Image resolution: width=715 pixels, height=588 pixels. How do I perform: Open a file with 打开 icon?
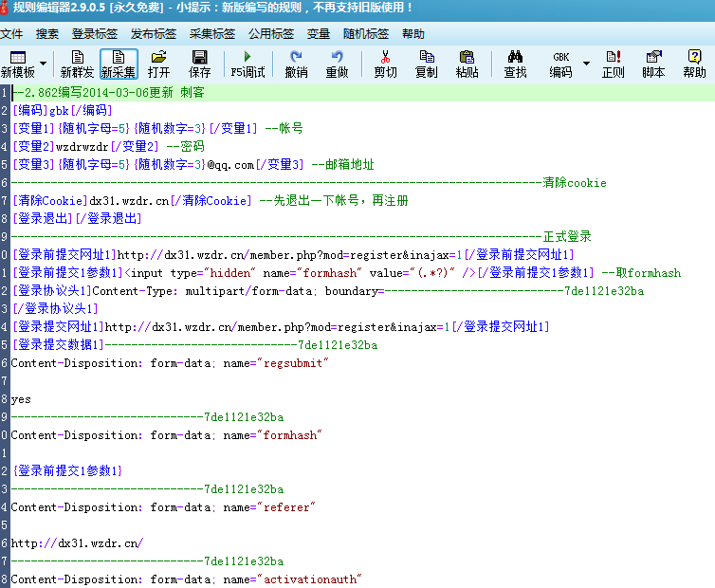click(x=158, y=64)
